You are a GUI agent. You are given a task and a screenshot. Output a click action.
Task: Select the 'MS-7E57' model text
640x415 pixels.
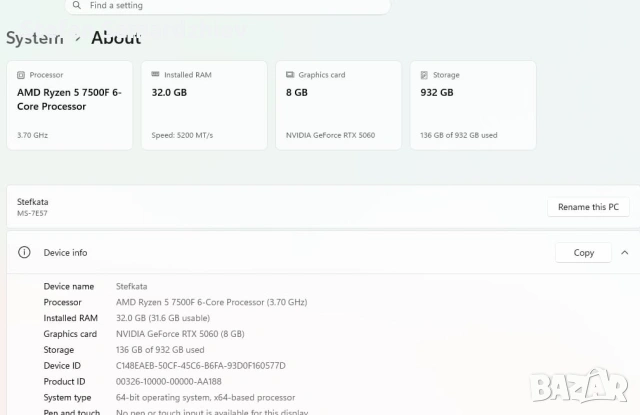click(x=32, y=213)
